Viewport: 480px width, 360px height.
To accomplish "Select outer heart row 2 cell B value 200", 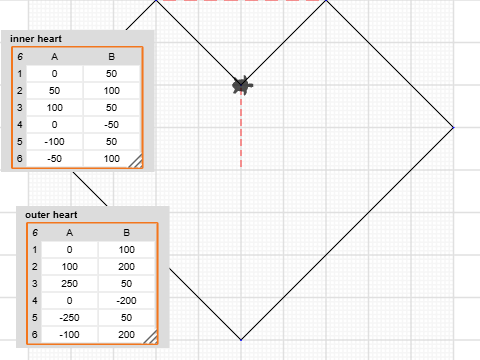I will (x=127, y=267).
